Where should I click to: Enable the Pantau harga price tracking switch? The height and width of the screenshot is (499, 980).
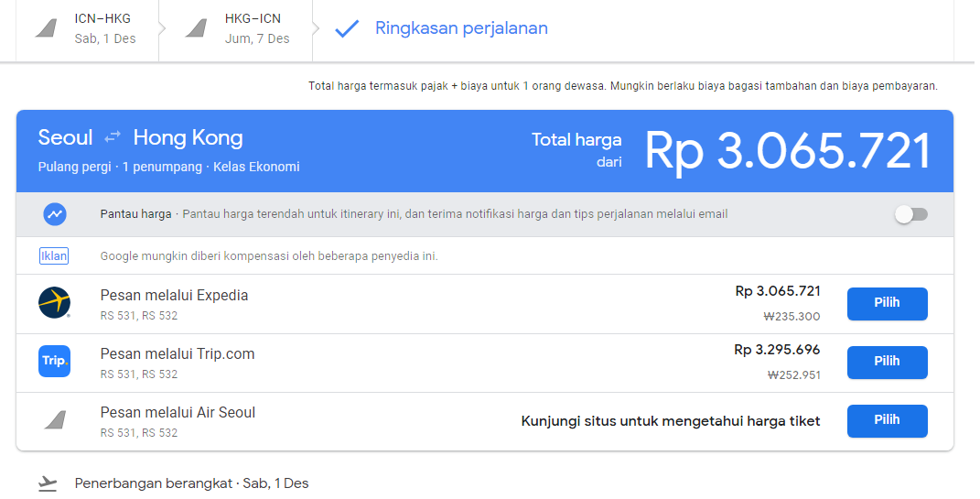point(911,214)
